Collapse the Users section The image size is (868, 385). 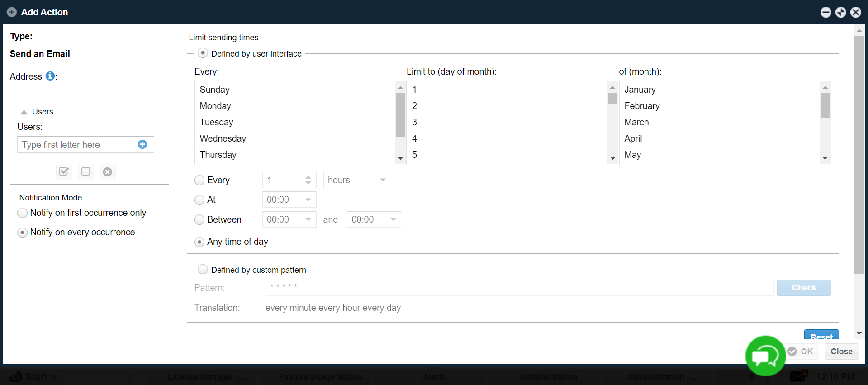click(24, 112)
